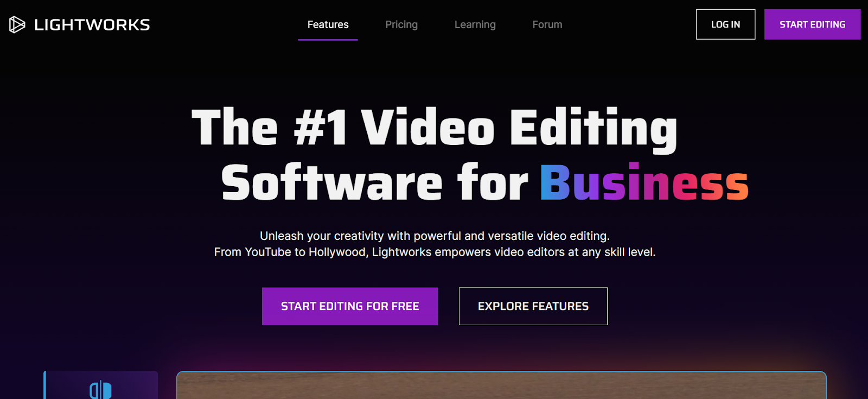Screen dimensions: 868x399
Task: Click the Lightworks play-triangle logo icon
Action: tap(17, 24)
